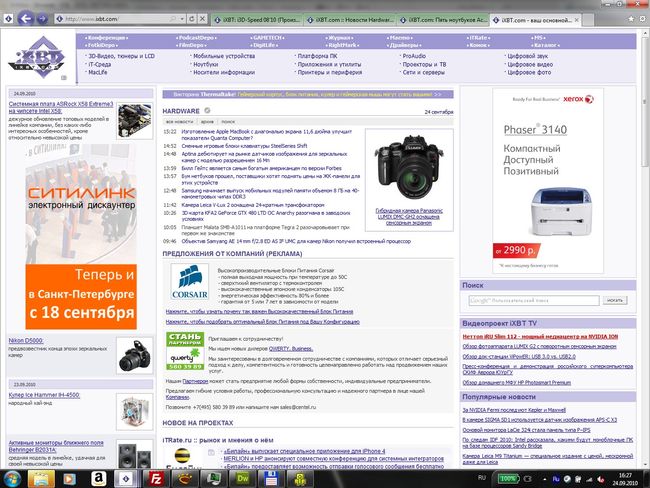Switch to the Новости Hardware tab
This screenshot has width=650, height=488.
point(351,19)
